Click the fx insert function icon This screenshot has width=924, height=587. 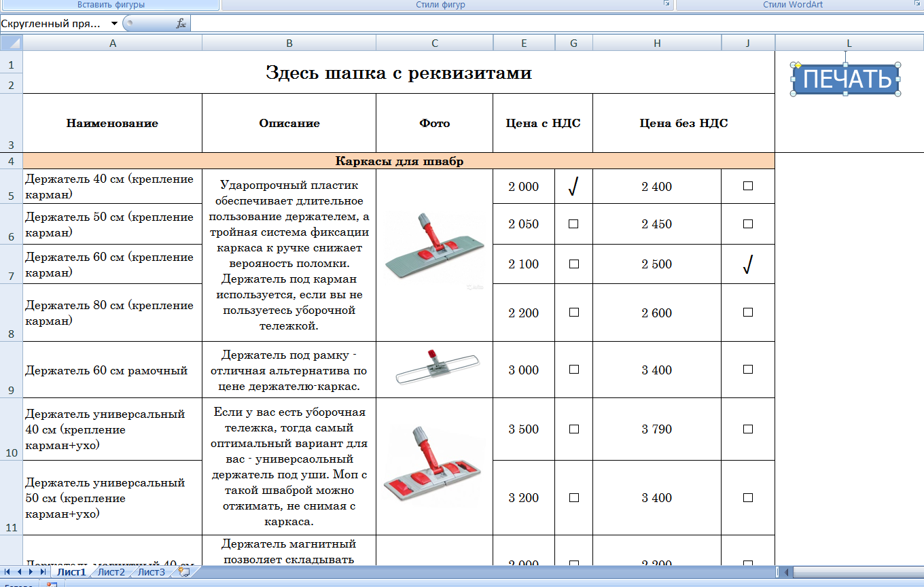[x=181, y=24]
